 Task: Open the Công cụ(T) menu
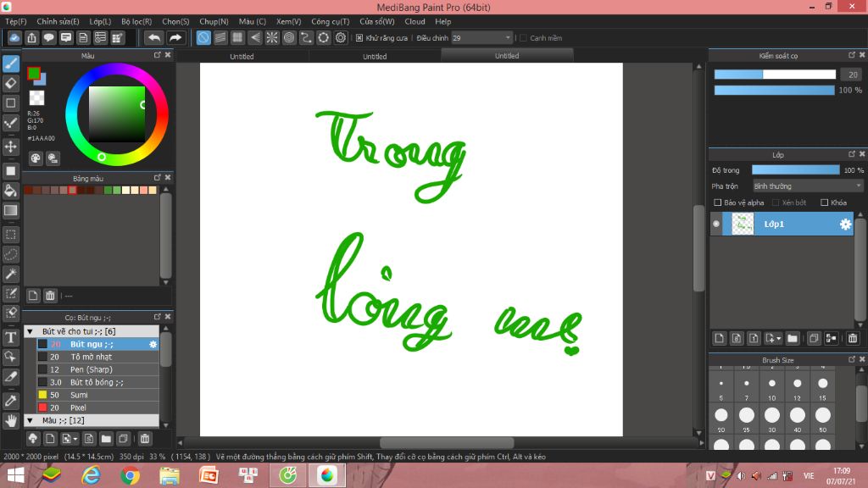pos(330,21)
